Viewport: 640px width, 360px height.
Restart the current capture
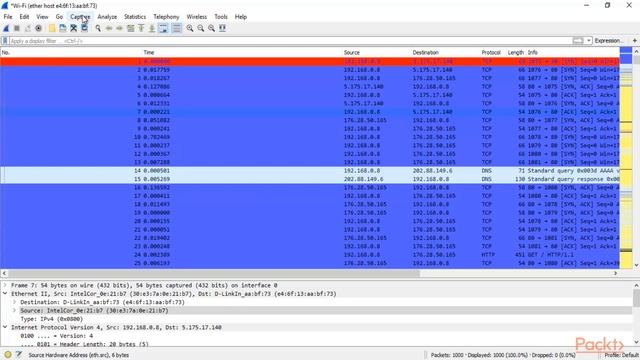[x=27, y=28]
